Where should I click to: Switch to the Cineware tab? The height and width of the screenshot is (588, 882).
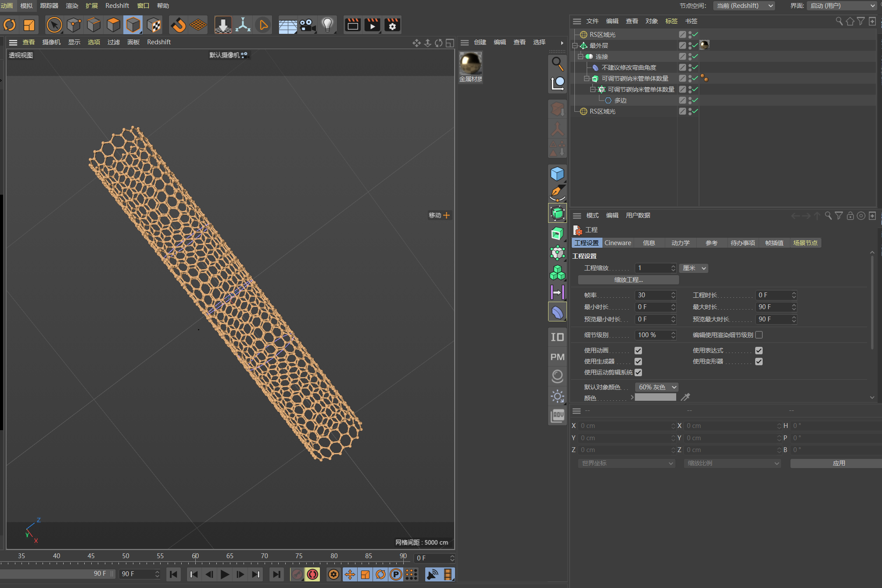pyautogui.click(x=618, y=243)
